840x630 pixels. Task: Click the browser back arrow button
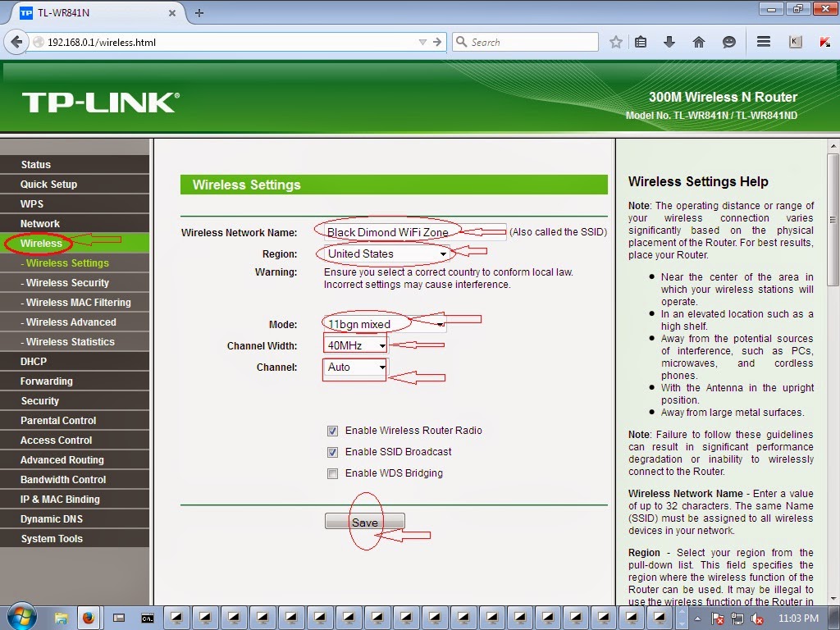pyautogui.click(x=16, y=42)
